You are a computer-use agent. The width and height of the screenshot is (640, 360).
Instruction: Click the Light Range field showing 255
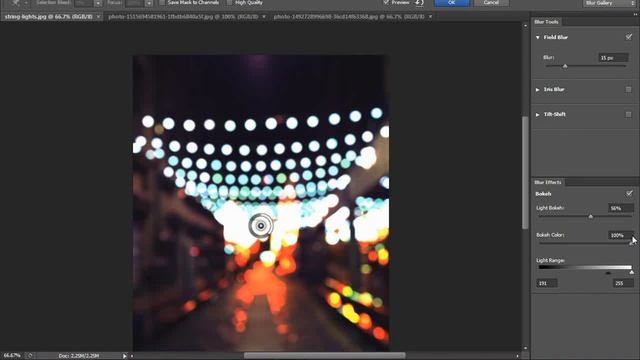tap(623, 283)
